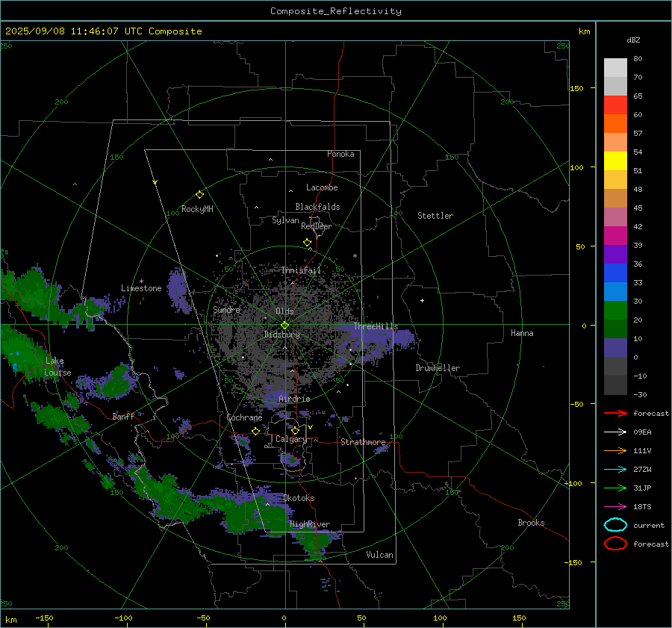The image size is (672, 628).
Task: Click the Airdrie city label
Action: pyautogui.click(x=294, y=399)
